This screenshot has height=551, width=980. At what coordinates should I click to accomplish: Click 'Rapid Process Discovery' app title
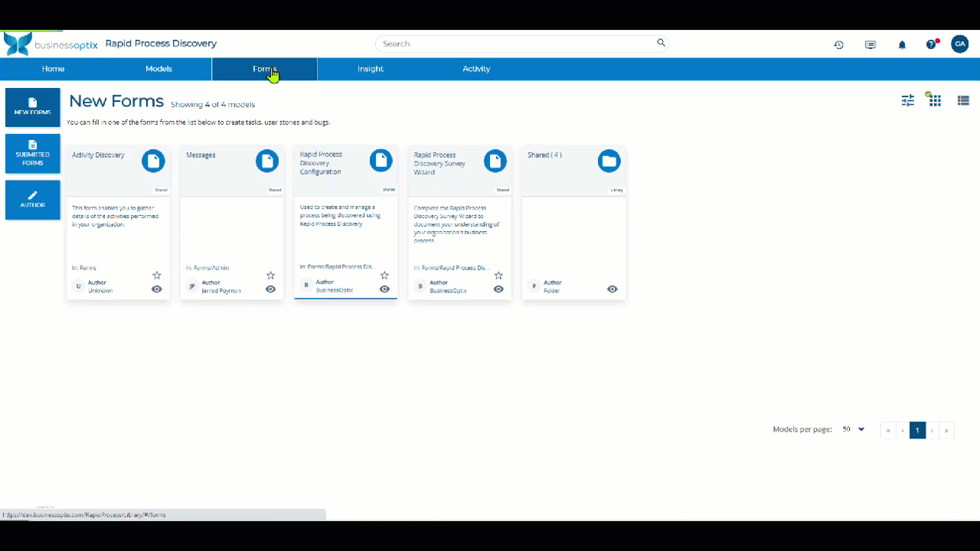(x=161, y=44)
